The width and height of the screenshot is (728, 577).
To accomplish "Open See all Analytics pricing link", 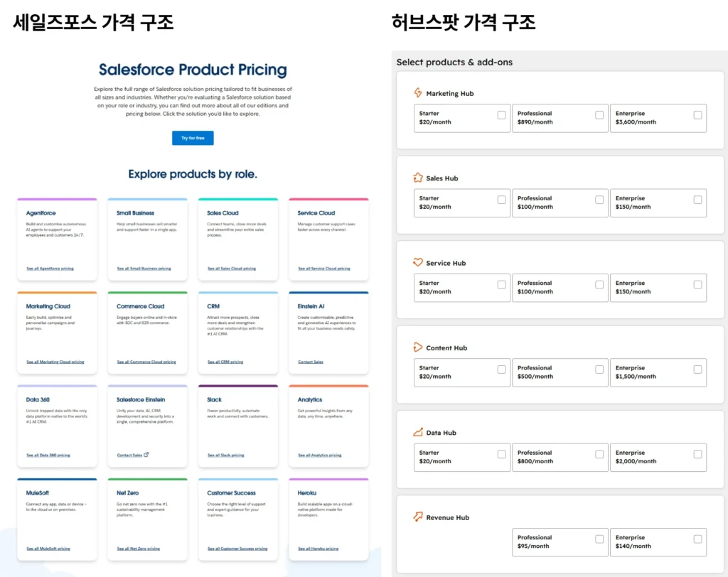I will coord(319,455).
